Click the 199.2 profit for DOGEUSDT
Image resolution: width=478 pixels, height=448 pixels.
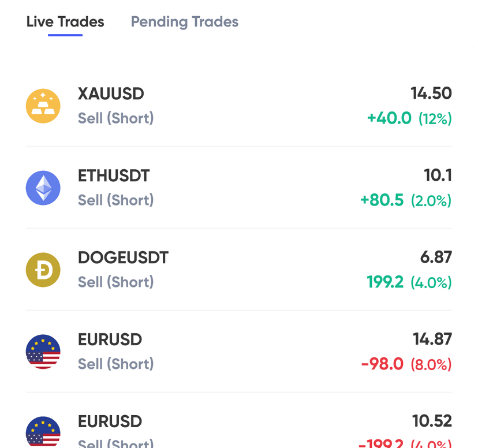point(384,283)
